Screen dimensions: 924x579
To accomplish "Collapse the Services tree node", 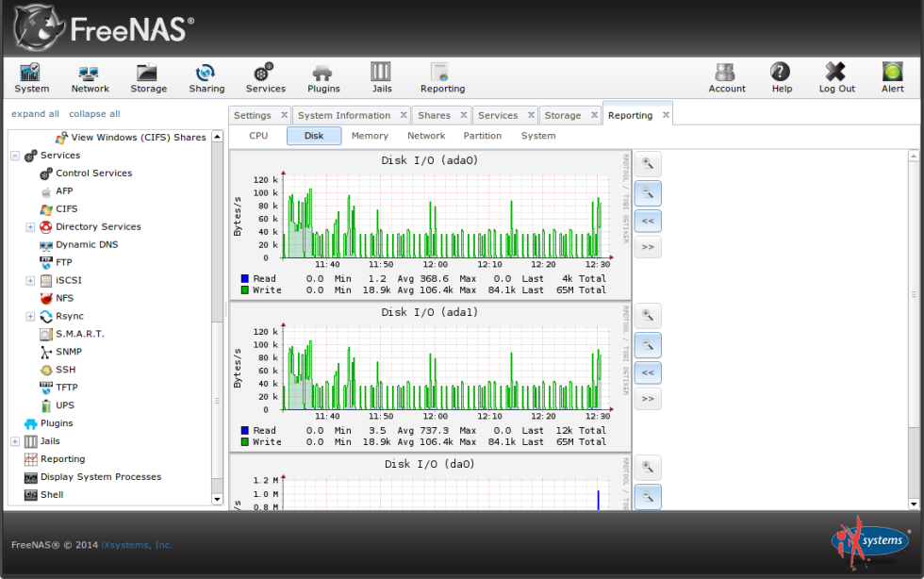I will pyautogui.click(x=13, y=155).
